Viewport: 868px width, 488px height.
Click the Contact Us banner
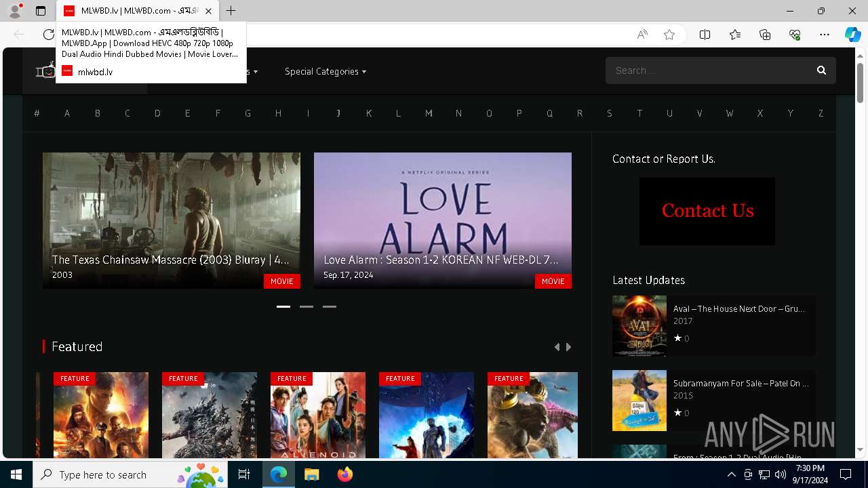pos(707,211)
